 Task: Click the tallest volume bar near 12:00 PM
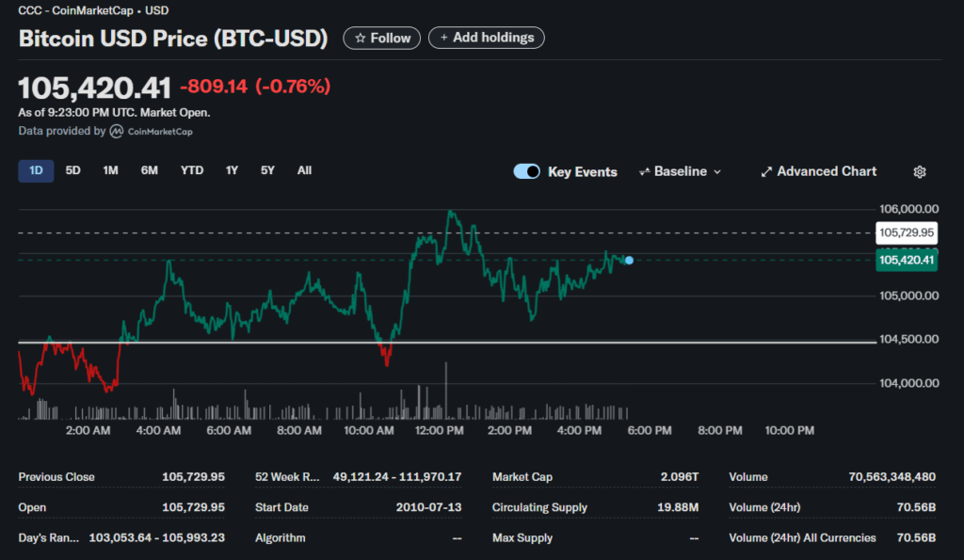[446, 391]
